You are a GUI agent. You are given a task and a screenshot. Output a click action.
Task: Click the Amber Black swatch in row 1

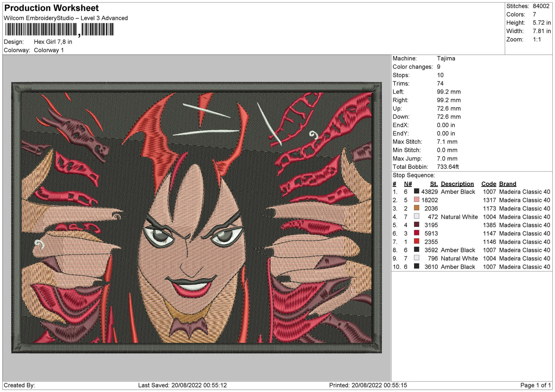pos(416,191)
